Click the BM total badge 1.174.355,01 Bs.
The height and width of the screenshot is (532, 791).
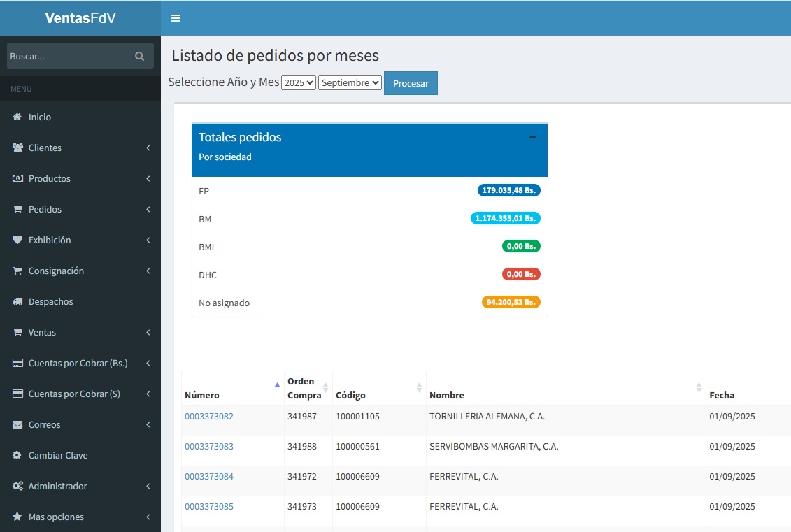click(506, 218)
